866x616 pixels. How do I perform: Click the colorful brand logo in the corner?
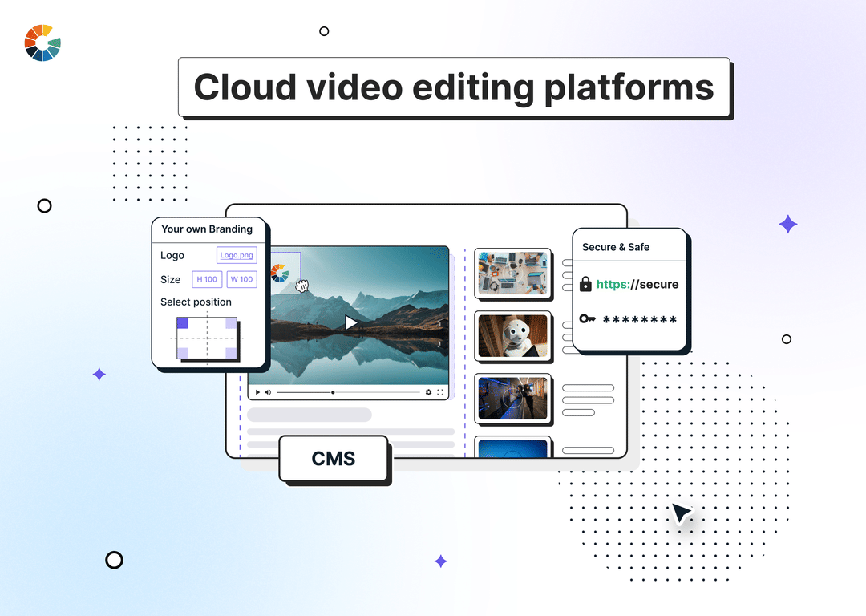pyautogui.click(x=41, y=43)
